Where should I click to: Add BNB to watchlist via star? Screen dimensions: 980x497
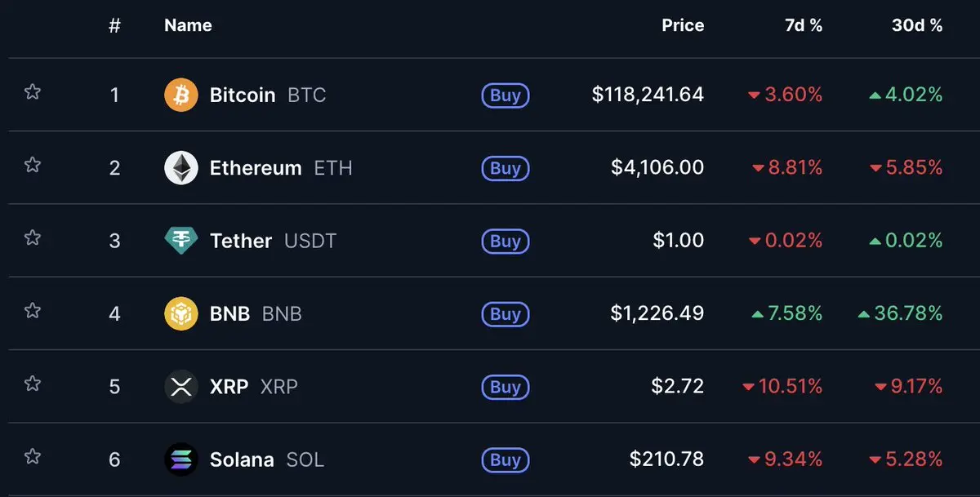click(33, 310)
